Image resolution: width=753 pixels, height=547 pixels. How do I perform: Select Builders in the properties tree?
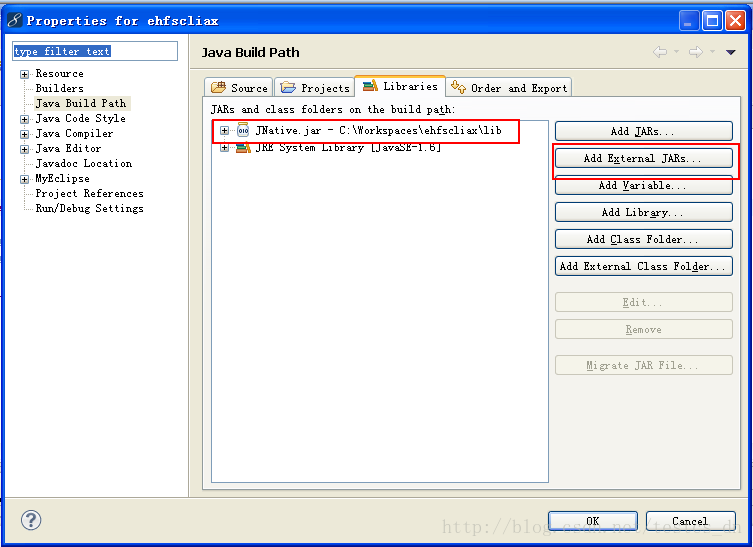60,88
